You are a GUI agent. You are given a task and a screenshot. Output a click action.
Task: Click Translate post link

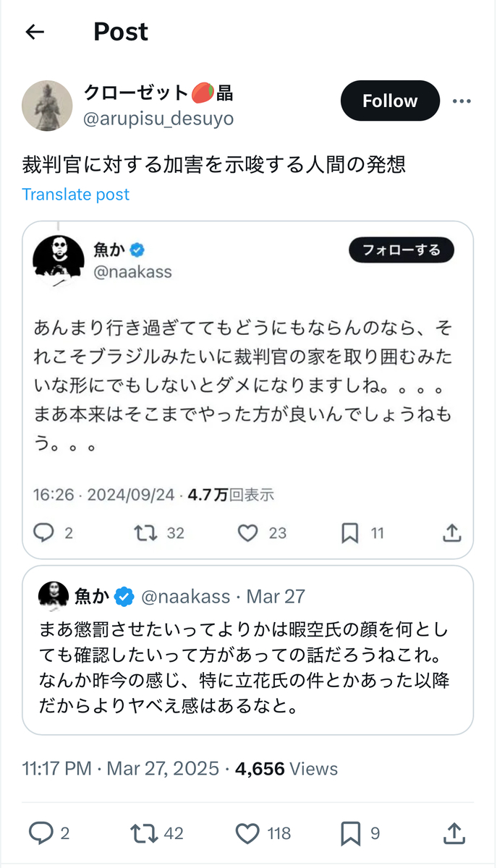coord(76,195)
